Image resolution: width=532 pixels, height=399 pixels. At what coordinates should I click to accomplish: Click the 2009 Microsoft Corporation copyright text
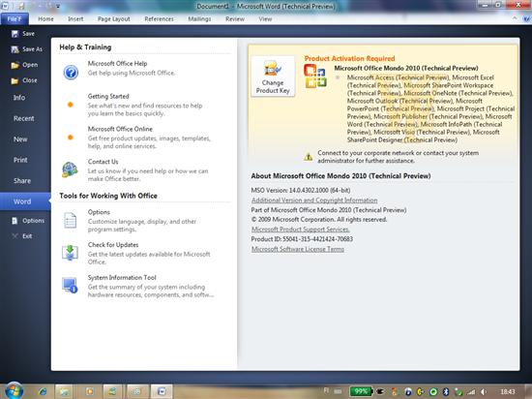click(x=319, y=220)
